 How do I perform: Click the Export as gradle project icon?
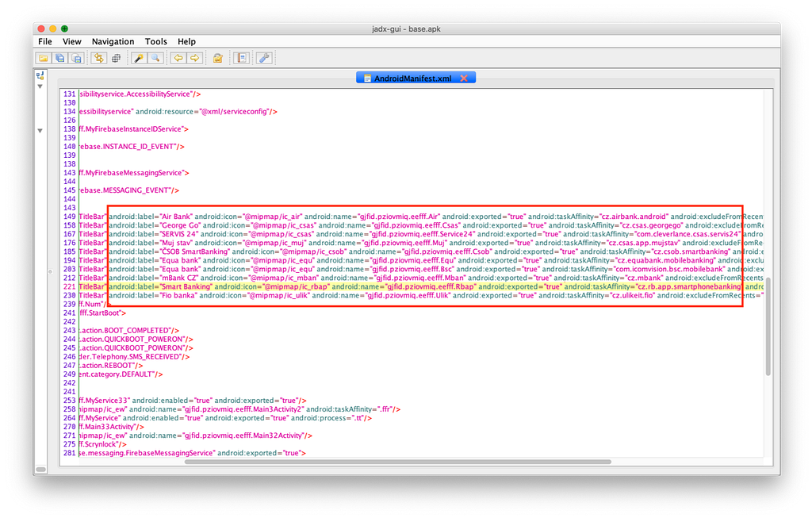[x=77, y=58]
